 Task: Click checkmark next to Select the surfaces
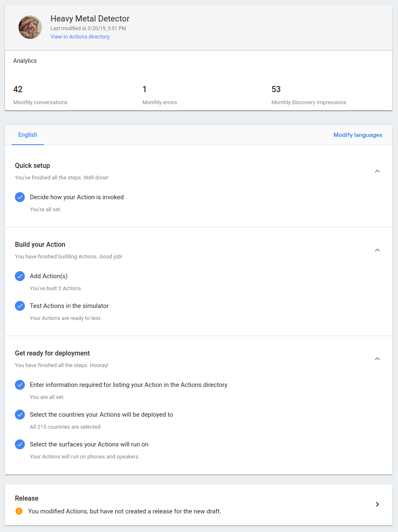pos(20,444)
